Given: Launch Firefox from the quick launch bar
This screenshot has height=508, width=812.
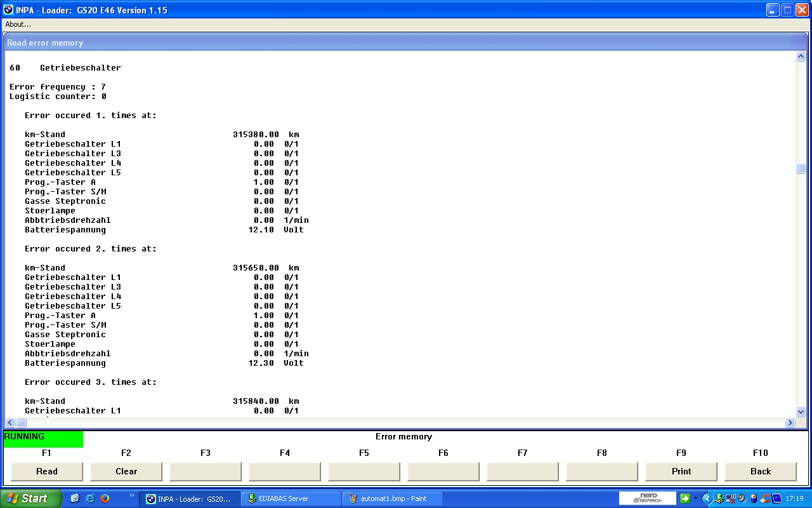Looking at the screenshot, I should [x=105, y=498].
